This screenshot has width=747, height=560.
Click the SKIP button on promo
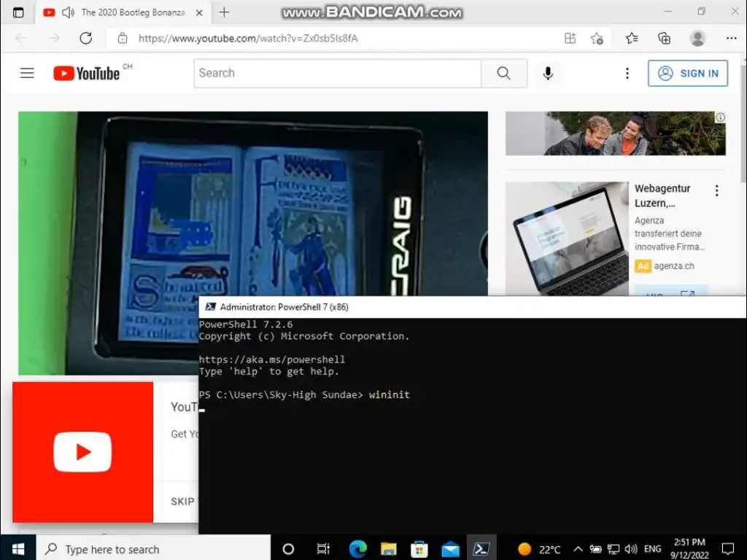point(182,502)
